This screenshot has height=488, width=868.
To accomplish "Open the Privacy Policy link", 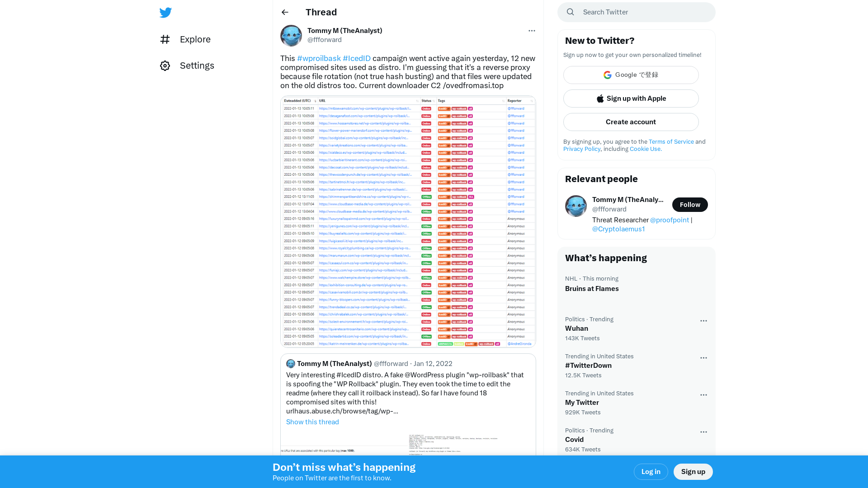I will pyautogui.click(x=582, y=149).
